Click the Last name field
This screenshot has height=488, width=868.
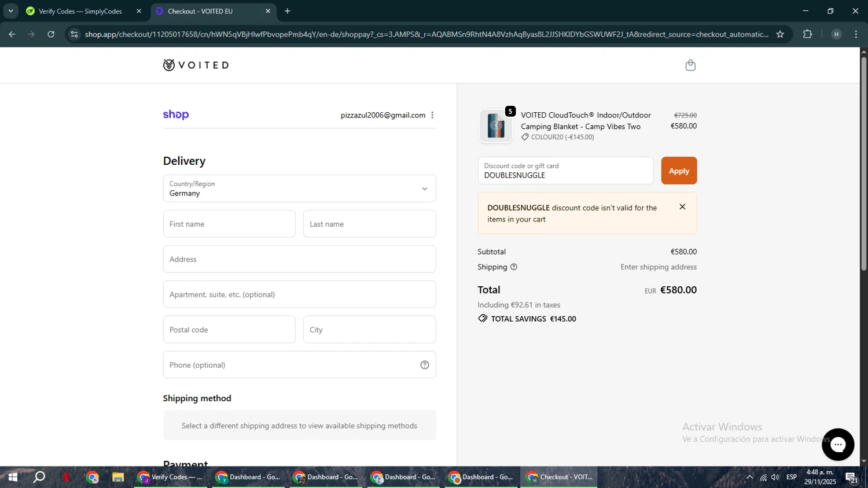(x=369, y=224)
